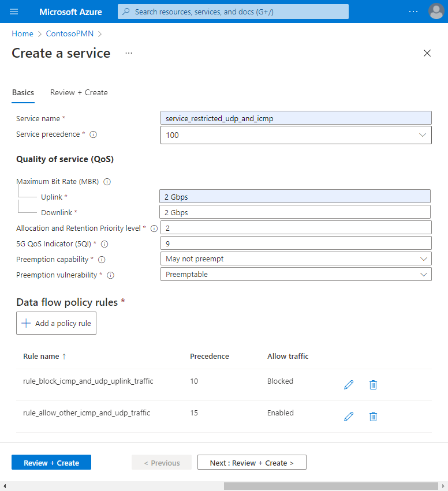
Task: Click the info icon beside Service precedence
Action: point(93,134)
